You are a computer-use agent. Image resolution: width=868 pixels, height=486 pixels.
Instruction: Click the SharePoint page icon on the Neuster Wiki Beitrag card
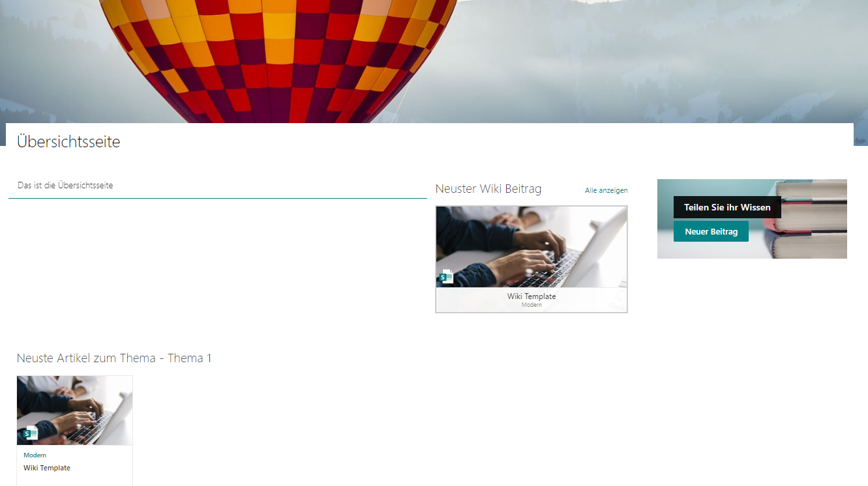click(x=447, y=277)
